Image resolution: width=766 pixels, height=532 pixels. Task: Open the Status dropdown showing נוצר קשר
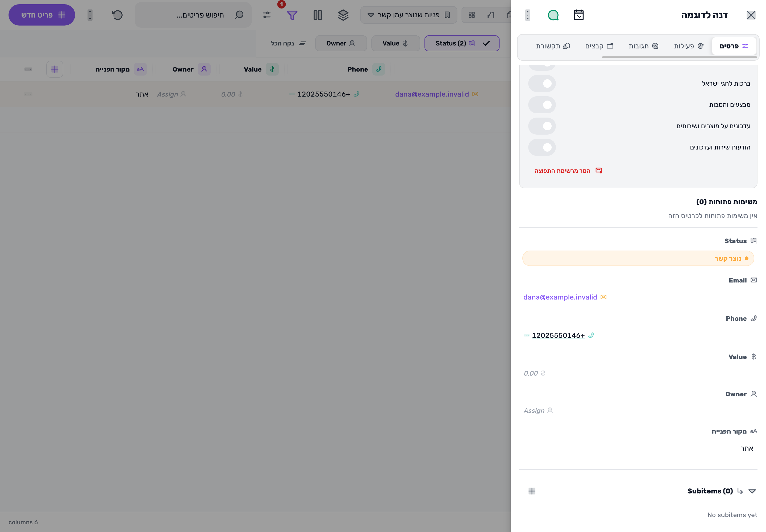(638, 258)
